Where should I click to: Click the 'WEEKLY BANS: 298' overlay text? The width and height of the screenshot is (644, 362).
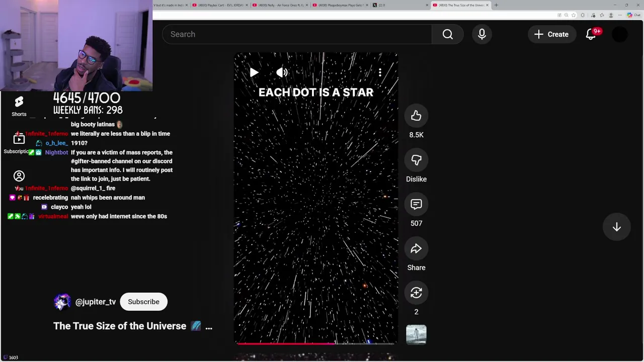tap(88, 110)
